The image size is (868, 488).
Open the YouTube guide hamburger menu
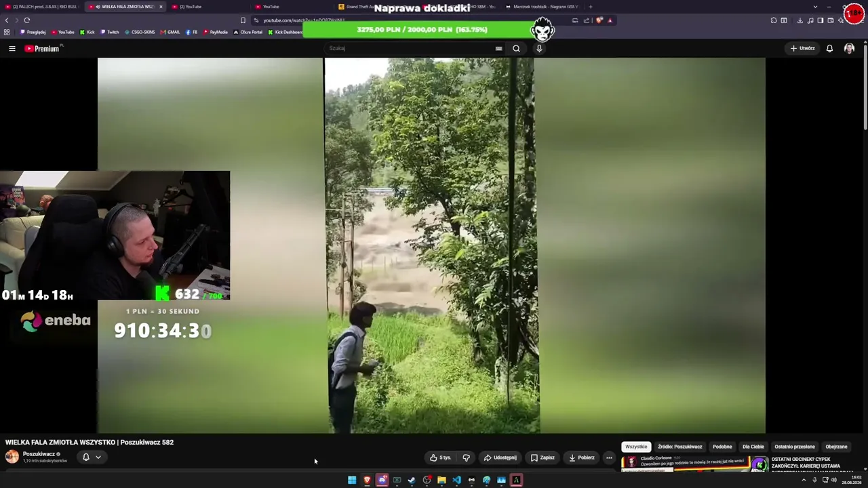coord(12,48)
